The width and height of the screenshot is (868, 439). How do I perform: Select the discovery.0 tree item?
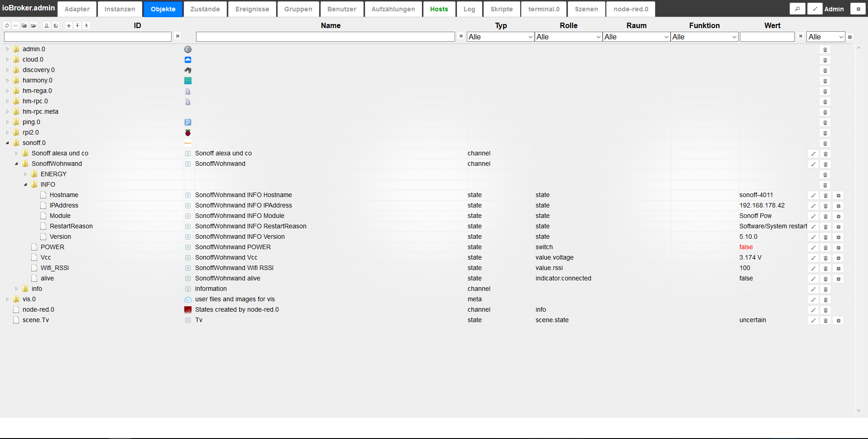click(x=38, y=70)
